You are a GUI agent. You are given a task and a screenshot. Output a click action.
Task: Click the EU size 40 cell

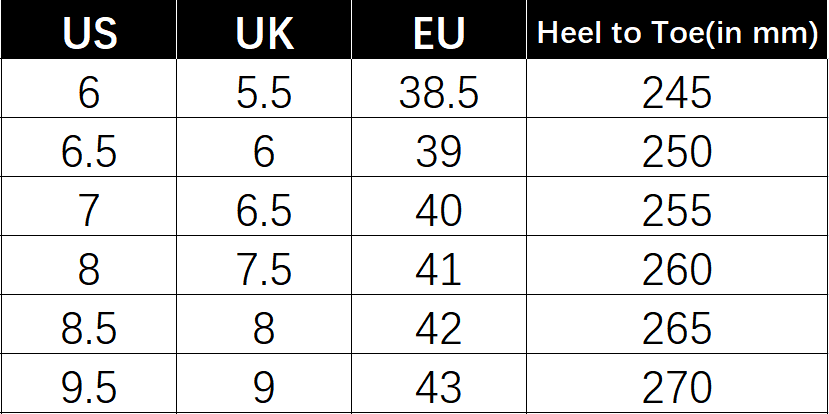(439, 206)
